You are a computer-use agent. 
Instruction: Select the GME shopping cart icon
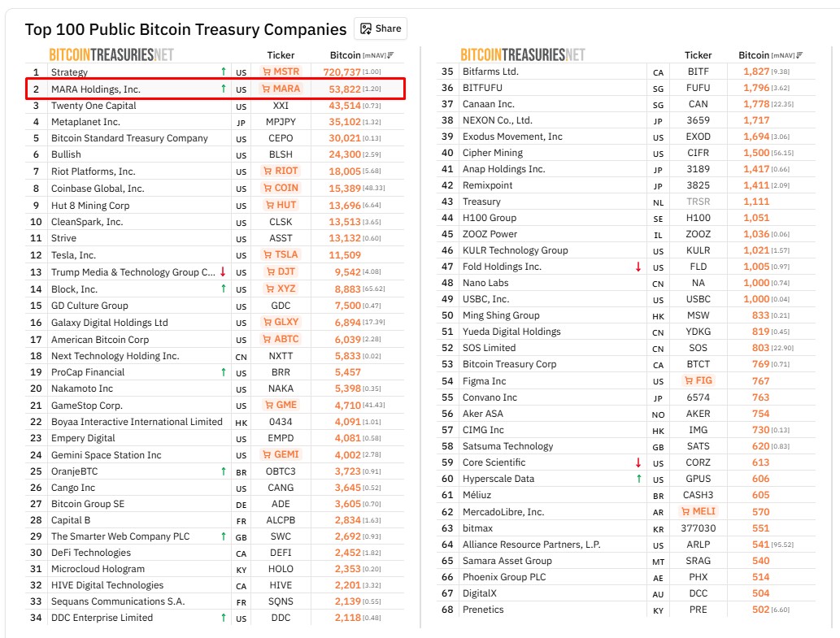tap(268, 405)
